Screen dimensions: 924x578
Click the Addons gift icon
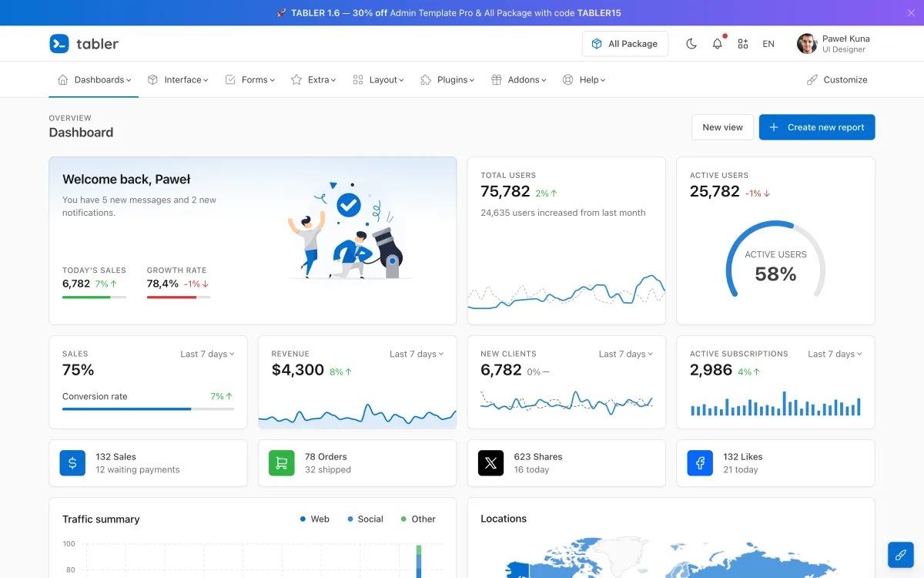pos(497,79)
